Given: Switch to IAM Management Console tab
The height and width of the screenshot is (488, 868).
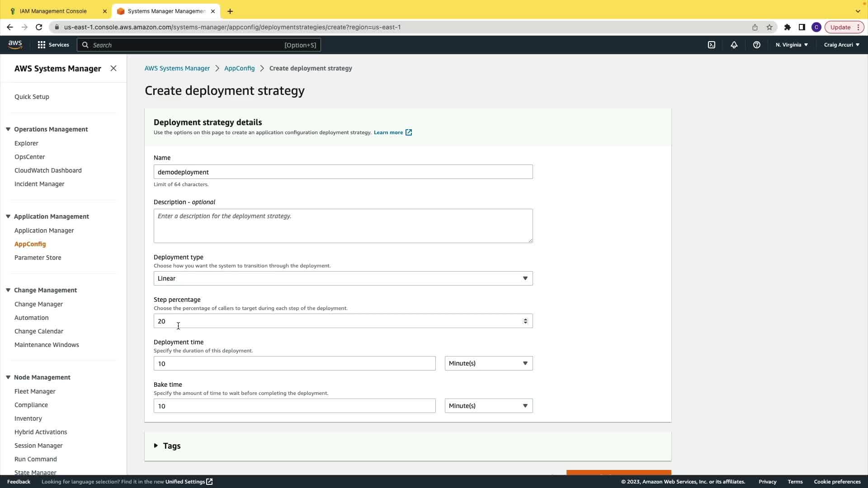Looking at the screenshot, I should [x=53, y=11].
